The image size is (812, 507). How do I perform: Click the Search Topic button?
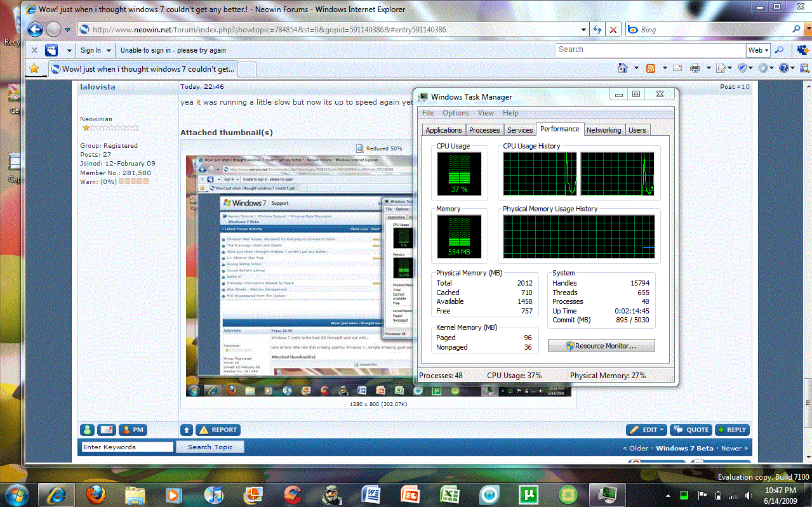tap(210, 447)
